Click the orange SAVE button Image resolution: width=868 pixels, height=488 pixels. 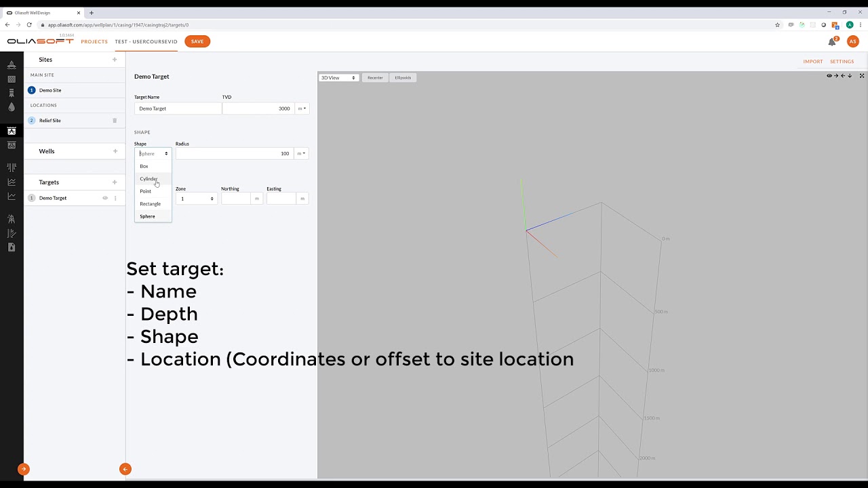point(197,41)
